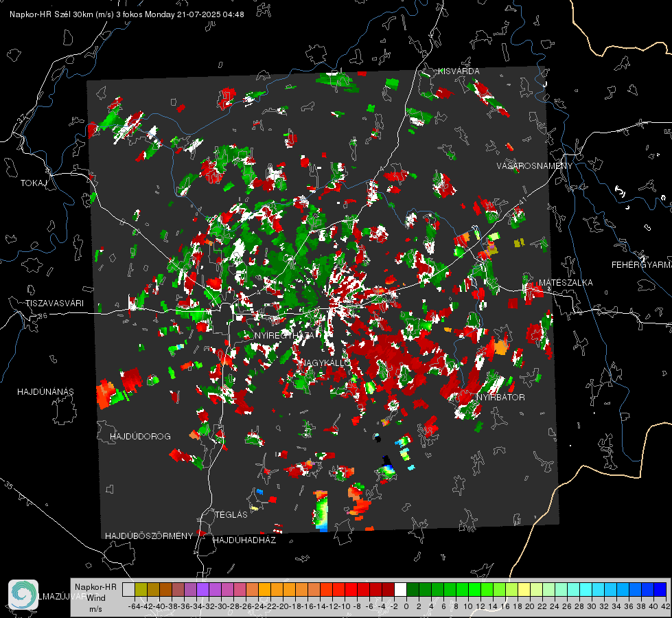
Task: Click the HAJDÚHADHÁZ town label
Action: coord(244,540)
